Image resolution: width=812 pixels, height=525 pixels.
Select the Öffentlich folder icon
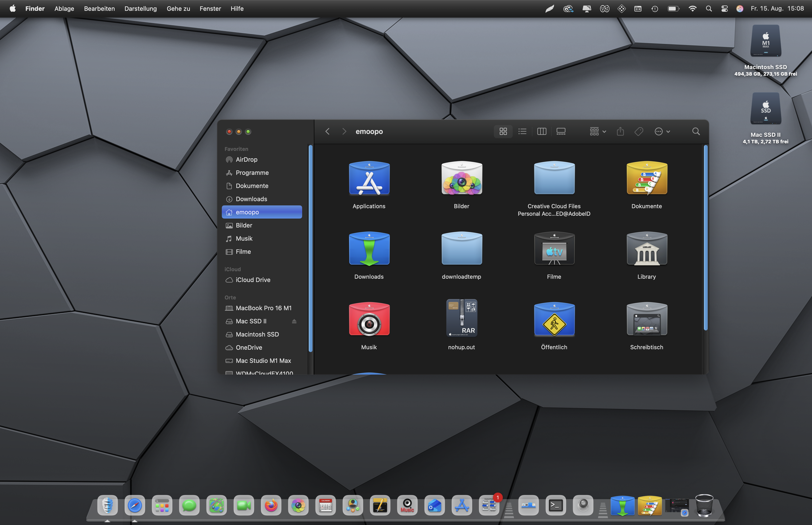554,319
